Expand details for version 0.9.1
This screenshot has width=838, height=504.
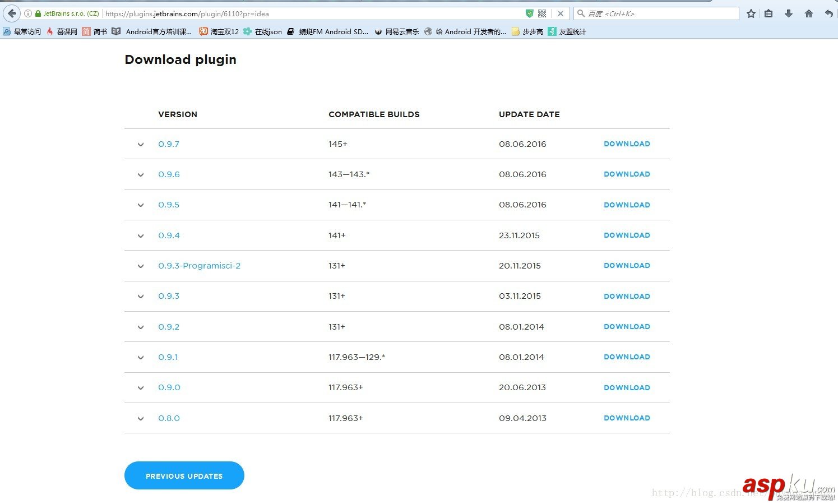[x=141, y=358]
